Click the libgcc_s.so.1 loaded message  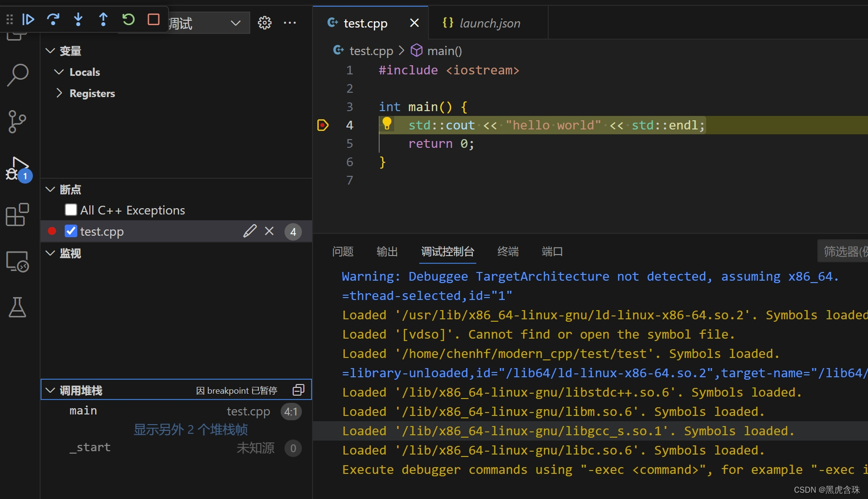tap(569, 431)
